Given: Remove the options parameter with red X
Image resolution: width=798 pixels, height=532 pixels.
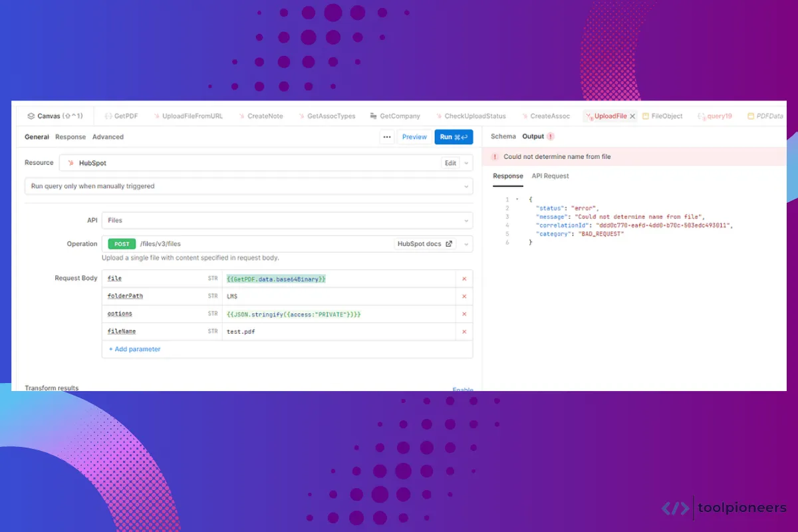Looking at the screenshot, I should point(464,314).
